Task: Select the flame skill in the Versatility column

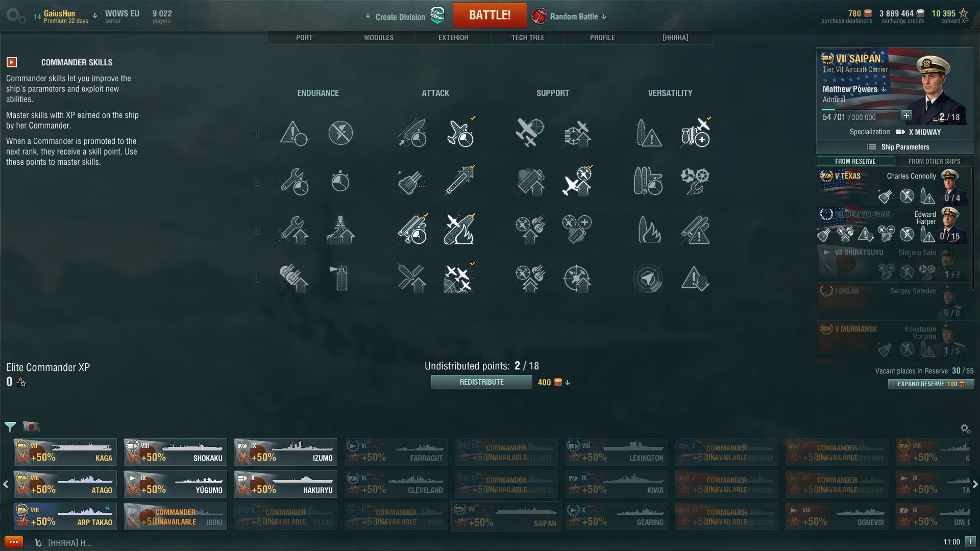Action: pyautogui.click(x=649, y=230)
